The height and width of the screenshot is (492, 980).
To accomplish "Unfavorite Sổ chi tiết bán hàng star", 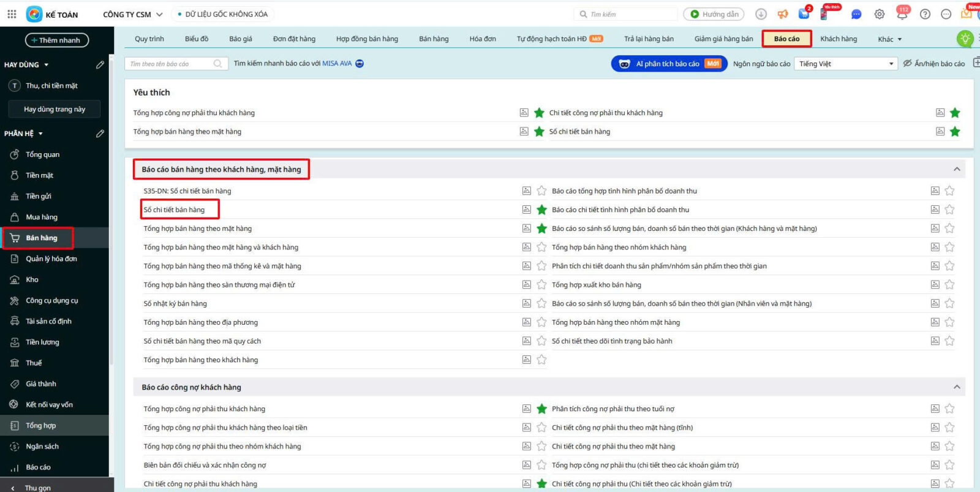I will coord(541,210).
